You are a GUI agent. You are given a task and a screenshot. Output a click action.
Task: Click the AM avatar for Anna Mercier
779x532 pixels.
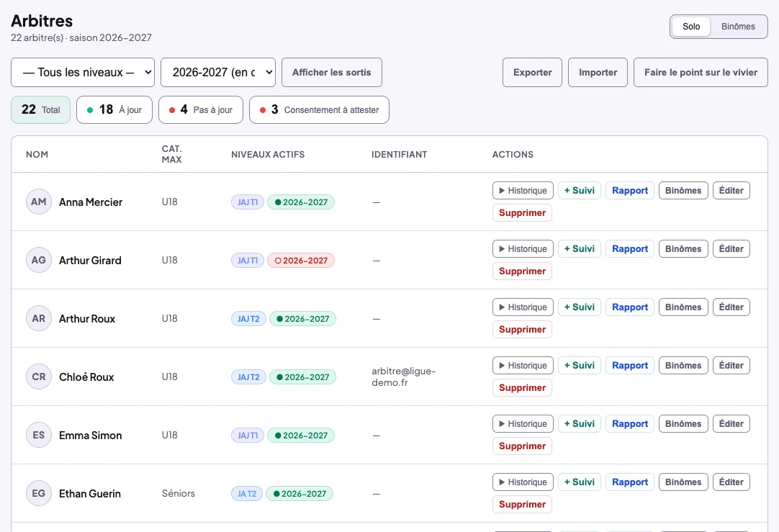tap(39, 202)
